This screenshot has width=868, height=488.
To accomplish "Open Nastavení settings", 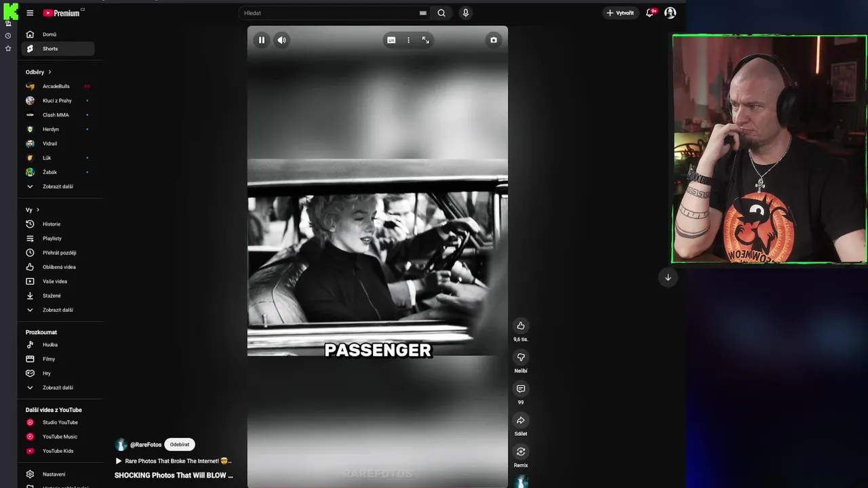I will [x=58, y=474].
